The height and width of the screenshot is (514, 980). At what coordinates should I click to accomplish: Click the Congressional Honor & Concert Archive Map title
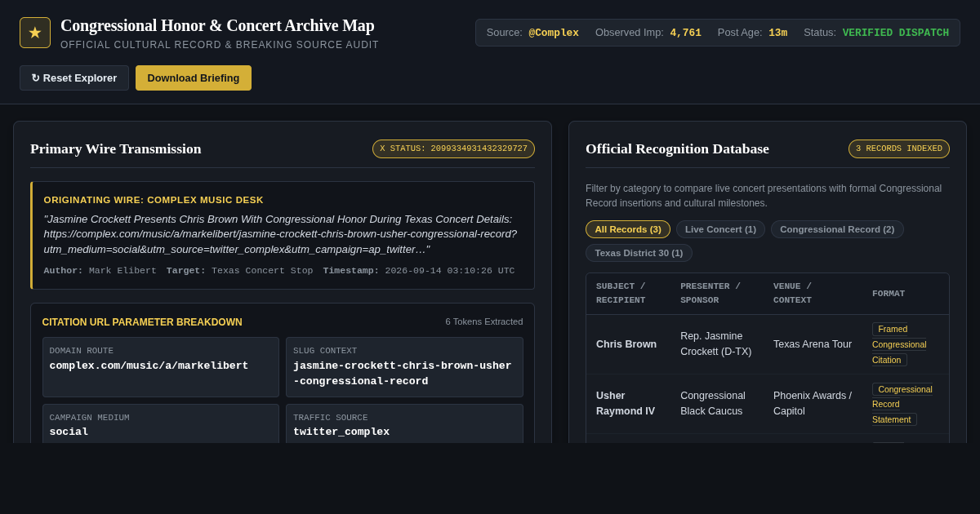coord(217,25)
